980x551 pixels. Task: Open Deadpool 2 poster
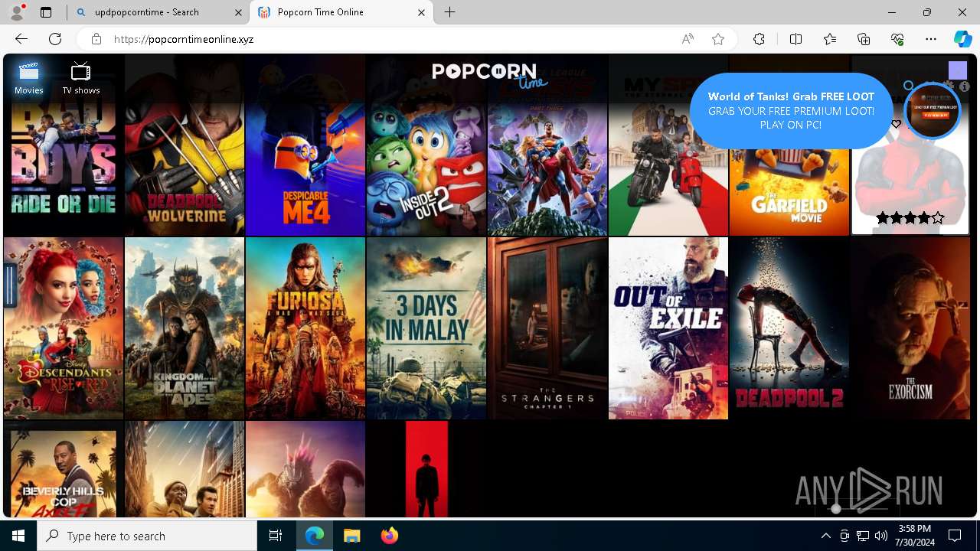click(789, 328)
